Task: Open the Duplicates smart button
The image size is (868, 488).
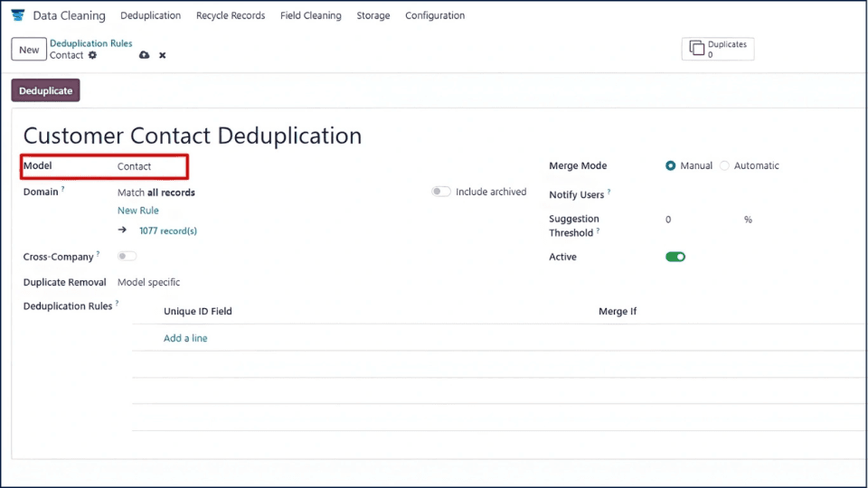Action: [x=718, y=49]
